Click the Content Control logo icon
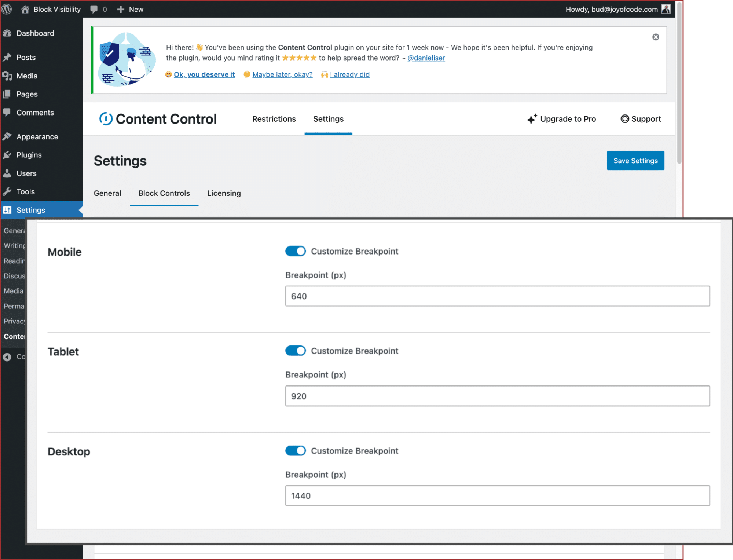733x560 pixels. click(x=106, y=119)
